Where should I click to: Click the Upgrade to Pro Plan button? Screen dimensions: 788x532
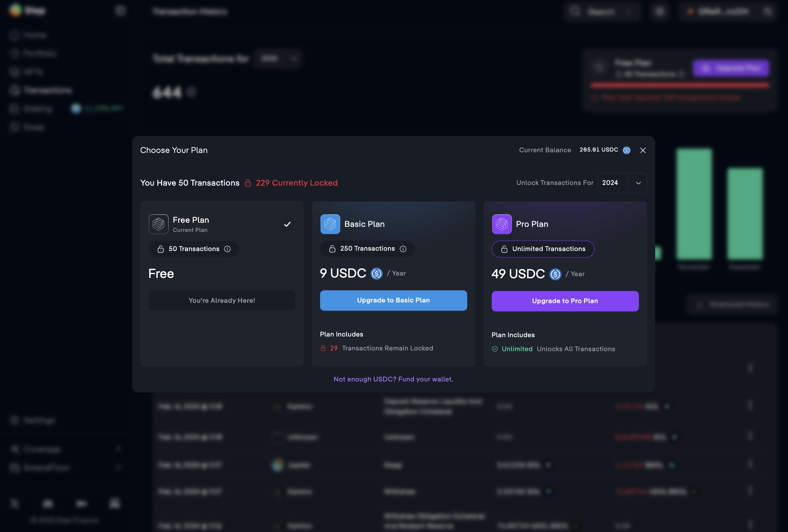click(x=565, y=301)
